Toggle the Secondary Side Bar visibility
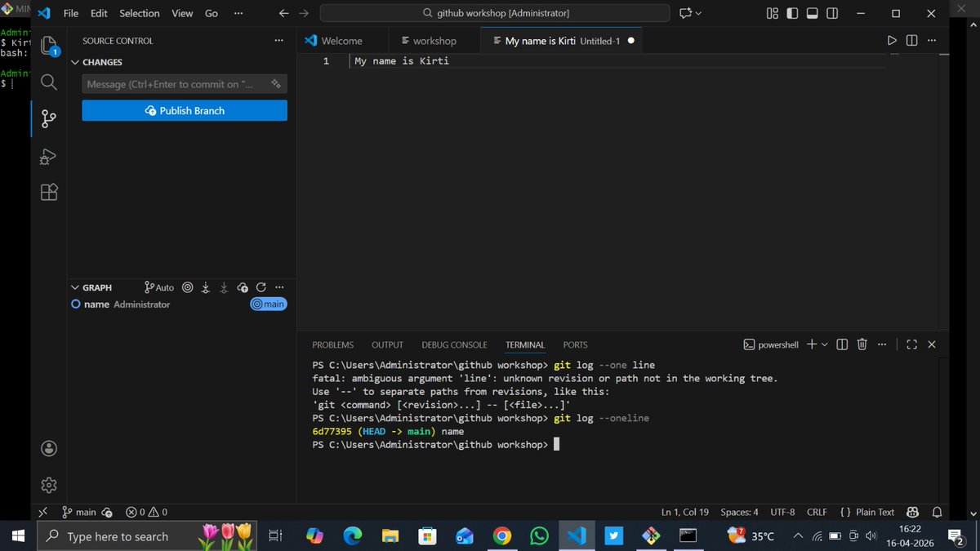980x551 pixels. tap(832, 13)
